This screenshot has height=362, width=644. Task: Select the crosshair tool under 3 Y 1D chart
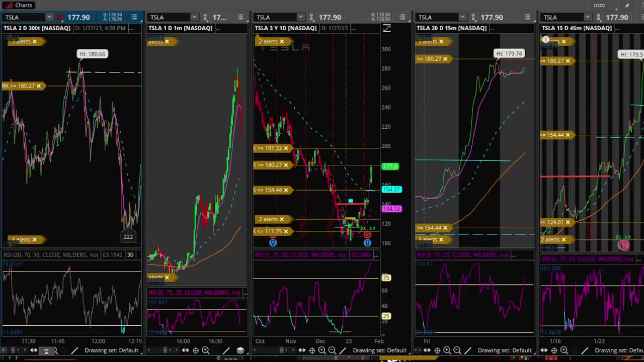click(312, 350)
